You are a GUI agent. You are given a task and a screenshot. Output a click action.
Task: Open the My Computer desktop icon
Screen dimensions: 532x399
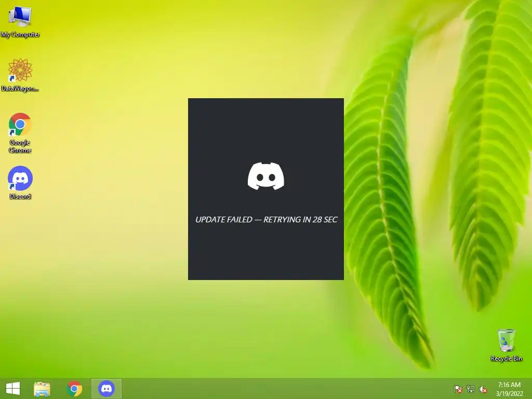pyautogui.click(x=20, y=21)
